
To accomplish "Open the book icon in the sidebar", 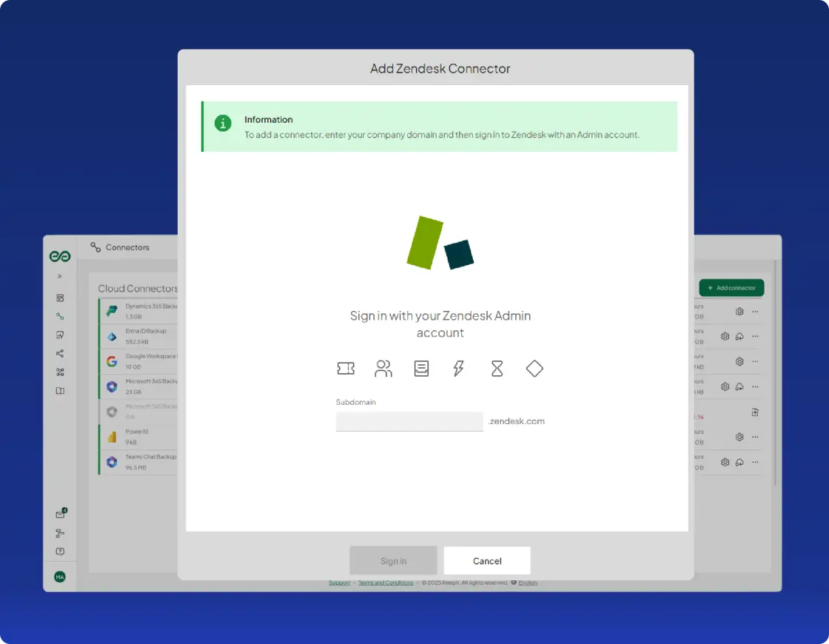I will [x=60, y=391].
